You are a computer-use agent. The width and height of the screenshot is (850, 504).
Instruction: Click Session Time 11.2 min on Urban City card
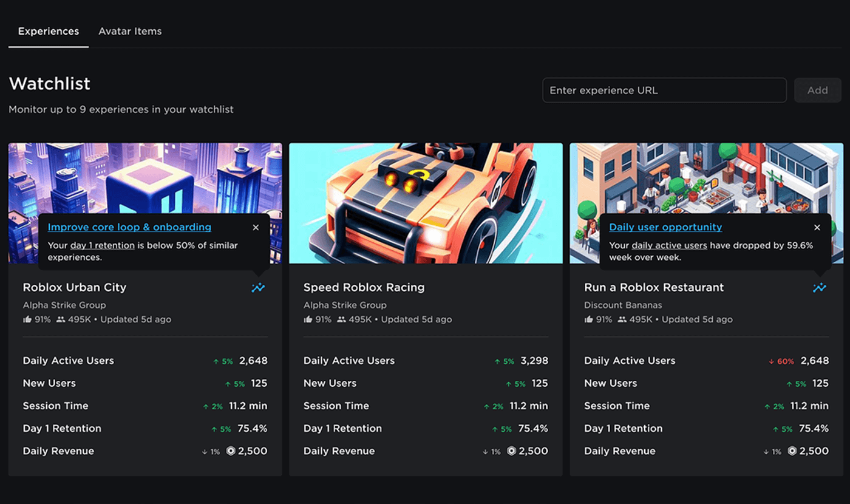coord(248,406)
